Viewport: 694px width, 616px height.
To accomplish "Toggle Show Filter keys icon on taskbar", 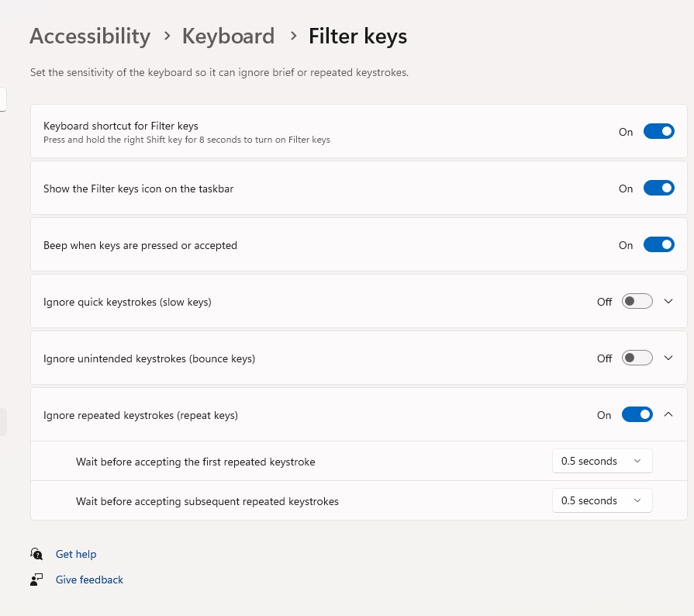I will pyautogui.click(x=658, y=189).
